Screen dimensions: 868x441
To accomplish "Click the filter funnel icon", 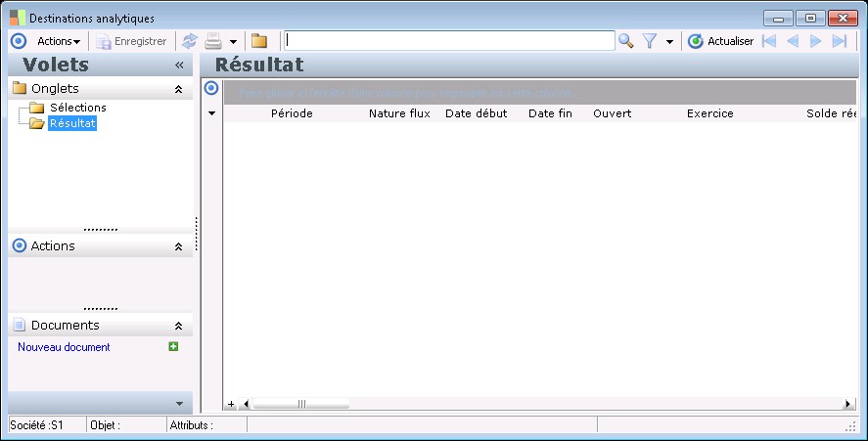I will (650, 41).
